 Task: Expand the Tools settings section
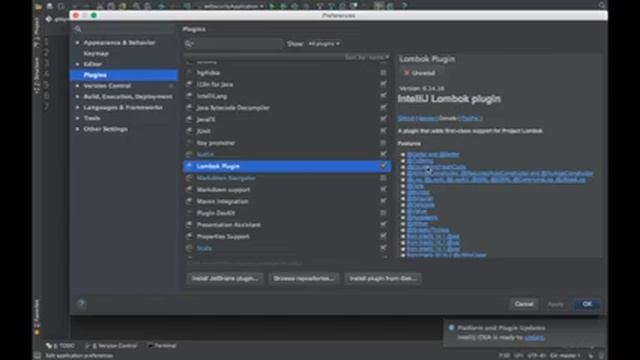(77, 118)
